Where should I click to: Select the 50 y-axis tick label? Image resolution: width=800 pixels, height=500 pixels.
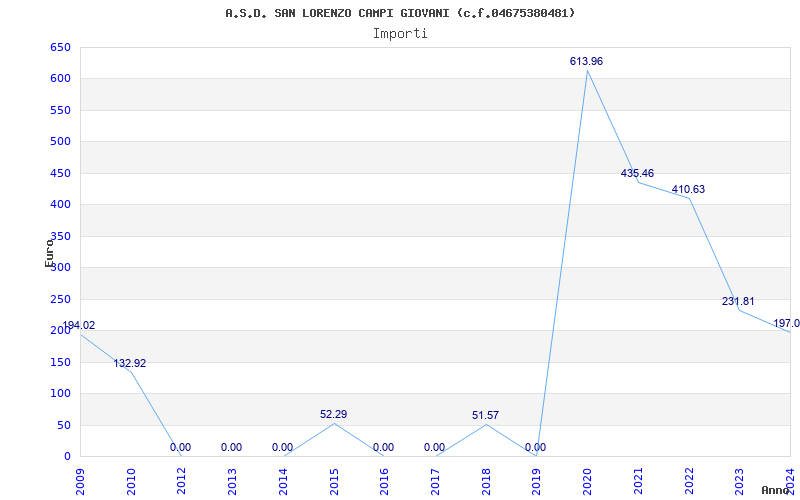63,425
